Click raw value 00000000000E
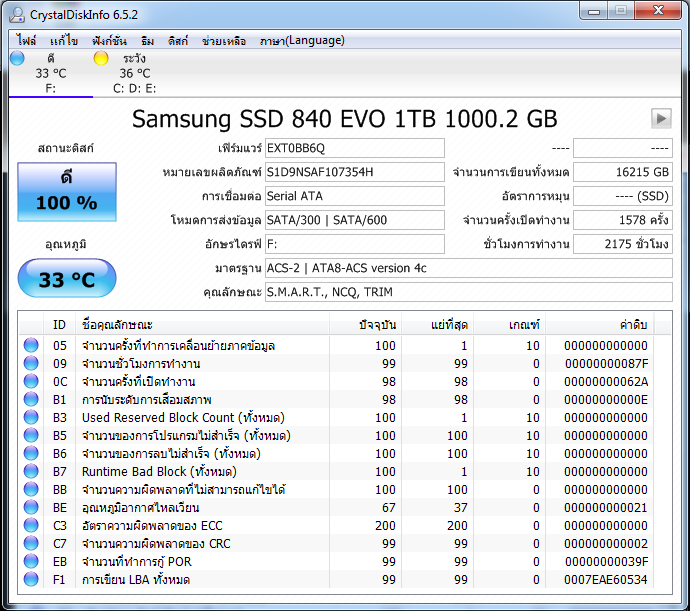The image size is (690, 612). point(606,400)
